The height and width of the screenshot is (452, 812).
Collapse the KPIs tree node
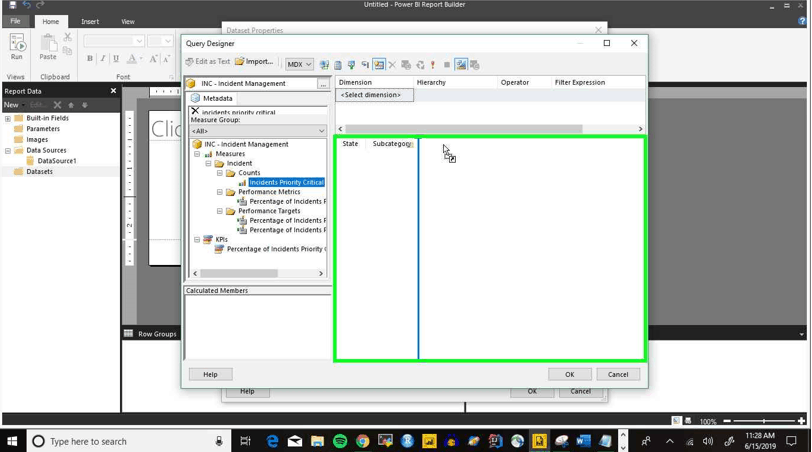(x=197, y=240)
